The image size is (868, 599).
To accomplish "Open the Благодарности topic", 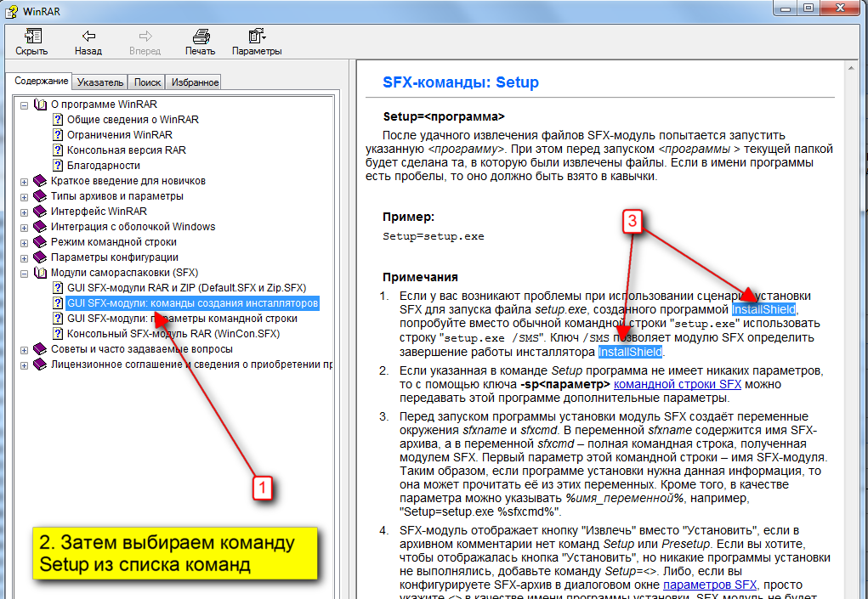I will point(104,166).
